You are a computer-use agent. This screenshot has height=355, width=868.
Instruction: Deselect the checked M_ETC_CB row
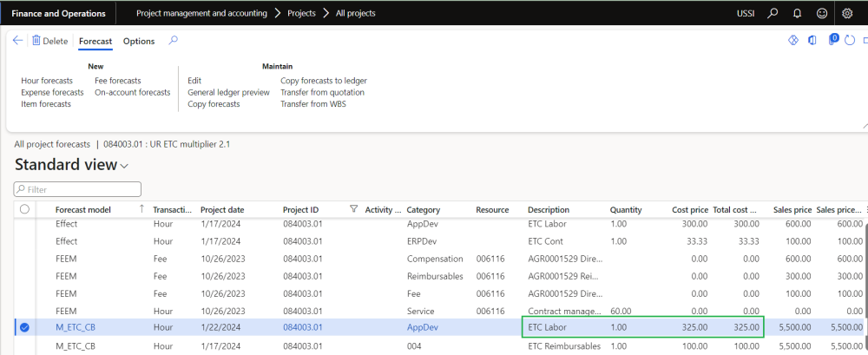click(x=24, y=327)
